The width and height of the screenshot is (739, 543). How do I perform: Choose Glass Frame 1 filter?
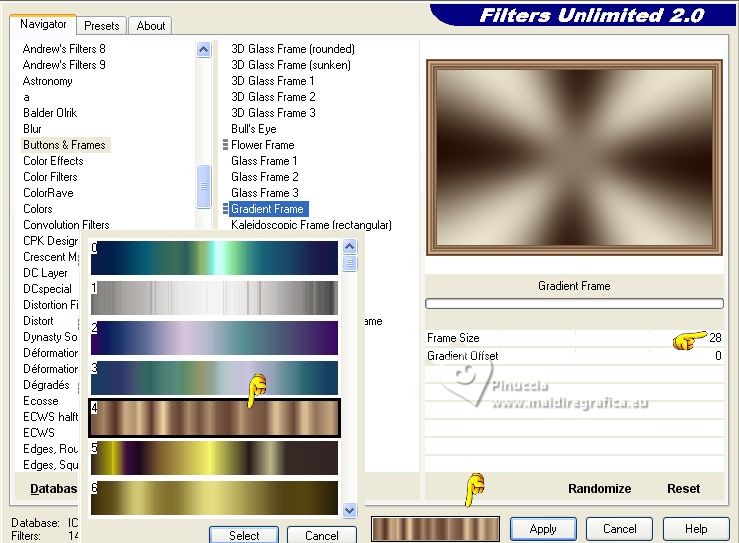tap(264, 161)
